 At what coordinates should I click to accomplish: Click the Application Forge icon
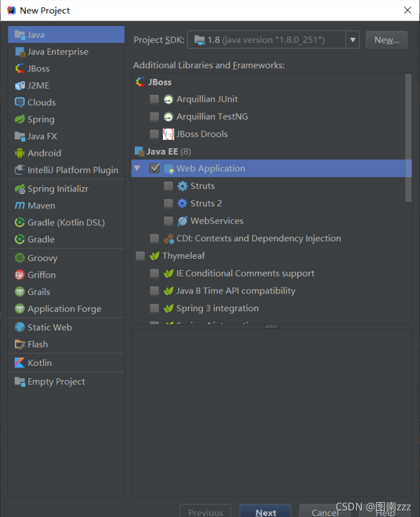click(x=20, y=309)
